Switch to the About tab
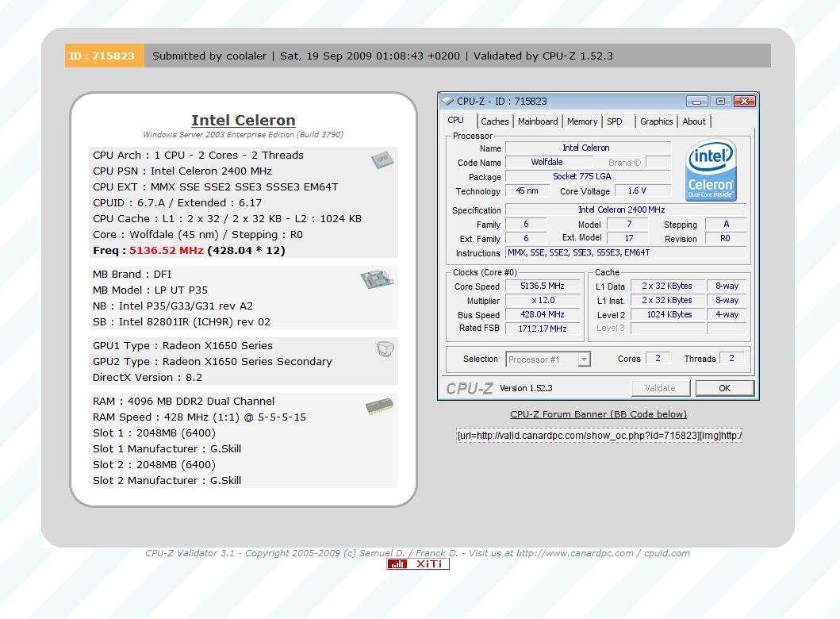Viewport: 840px width, 619px height. tap(694, 121)
